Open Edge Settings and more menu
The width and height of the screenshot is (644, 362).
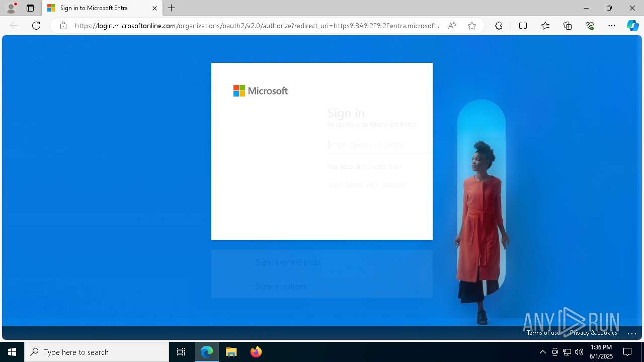612,26
